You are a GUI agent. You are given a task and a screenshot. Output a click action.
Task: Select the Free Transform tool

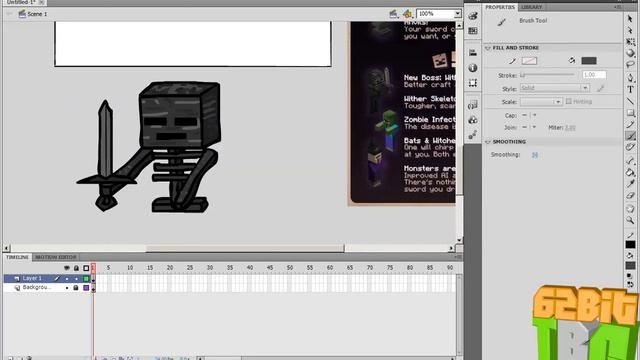(630, 42)
